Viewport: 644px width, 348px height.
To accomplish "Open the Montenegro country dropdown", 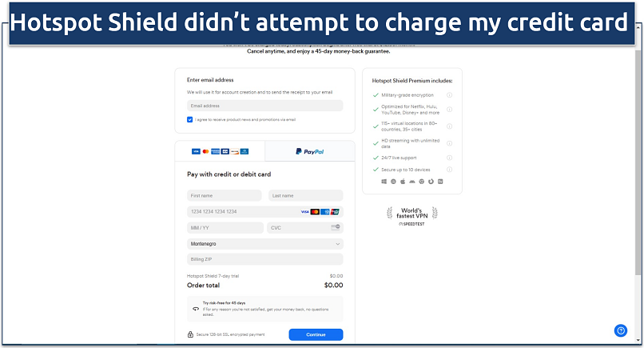I will pos(264,243).
